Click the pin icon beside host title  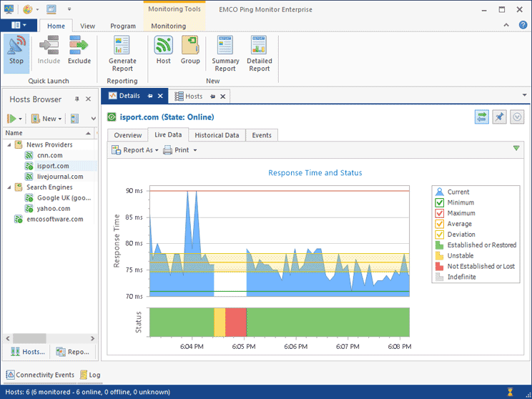[499, 117]
